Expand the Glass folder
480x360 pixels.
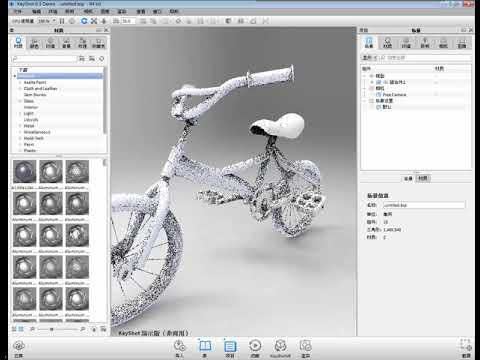tap(20, 101)
